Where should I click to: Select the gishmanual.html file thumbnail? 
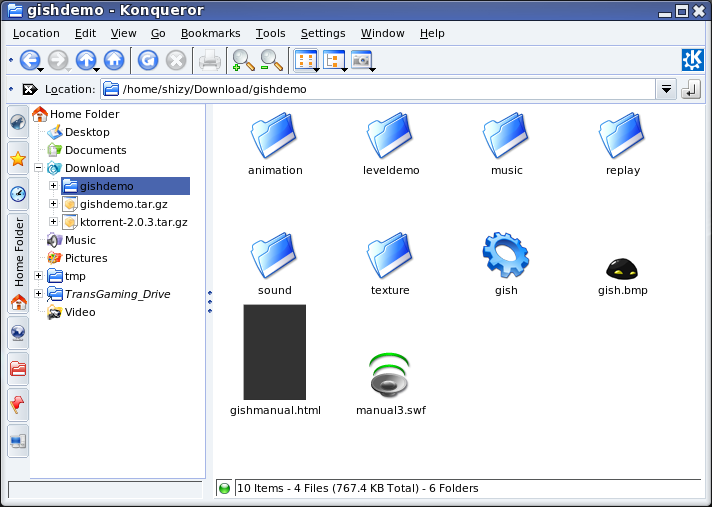tap(274, 353)
